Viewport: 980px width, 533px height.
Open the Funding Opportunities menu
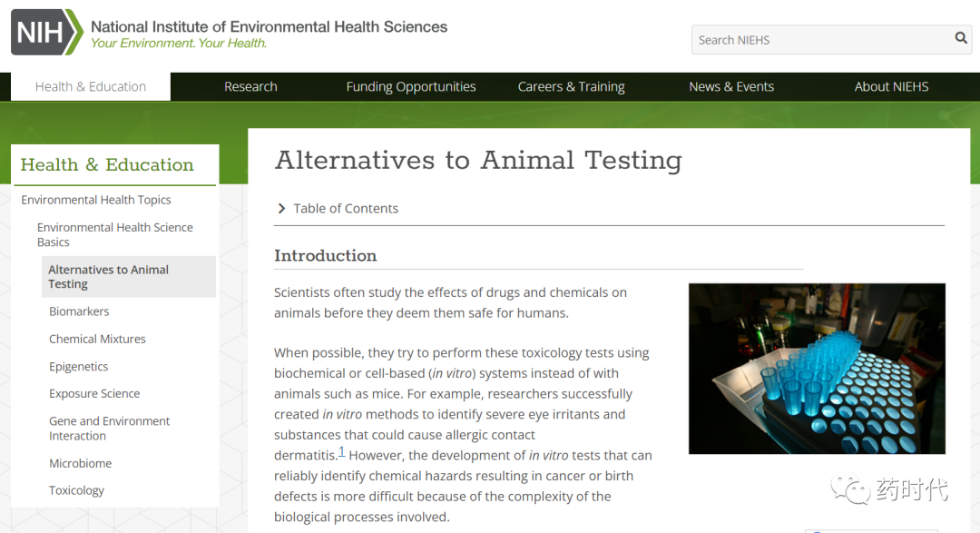(411, 86)
